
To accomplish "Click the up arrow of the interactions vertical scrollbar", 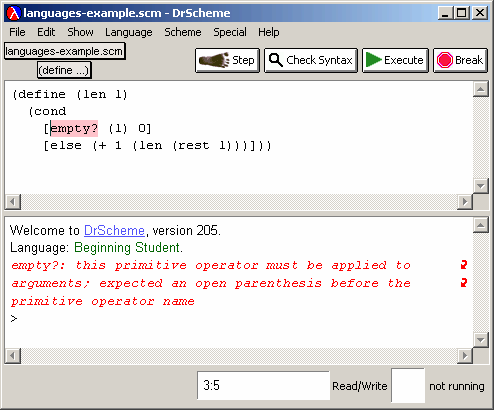I will (481, 226).
